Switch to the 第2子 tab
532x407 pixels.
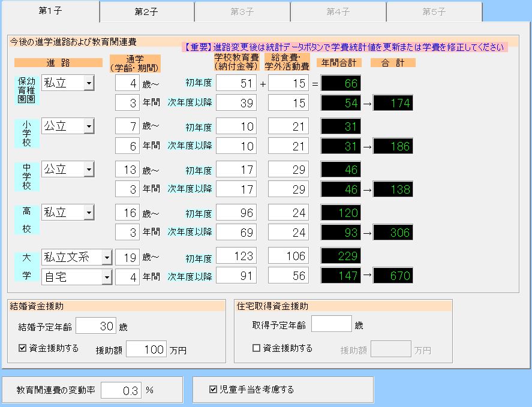click(147, 12)
